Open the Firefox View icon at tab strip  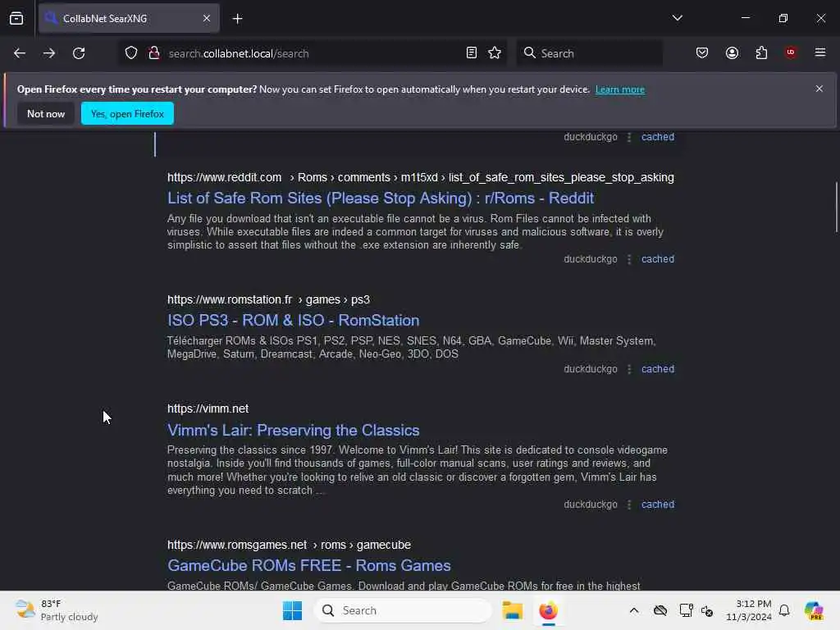coord(16,18)
